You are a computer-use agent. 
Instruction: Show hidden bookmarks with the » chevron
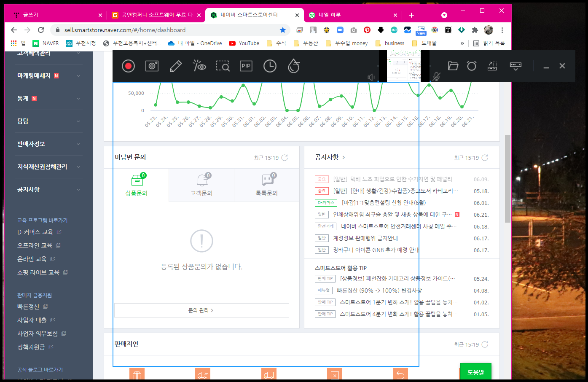pos(462,43)
